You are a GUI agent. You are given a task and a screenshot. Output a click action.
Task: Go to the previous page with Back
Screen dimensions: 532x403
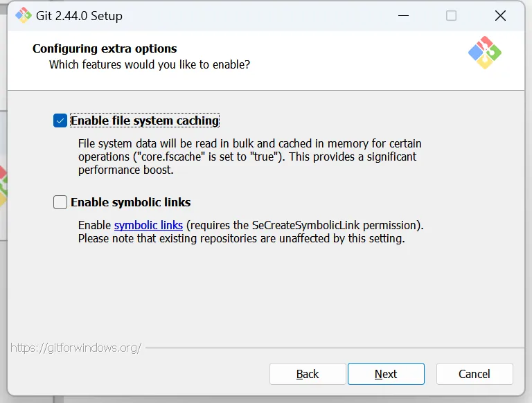click(308, 374)
